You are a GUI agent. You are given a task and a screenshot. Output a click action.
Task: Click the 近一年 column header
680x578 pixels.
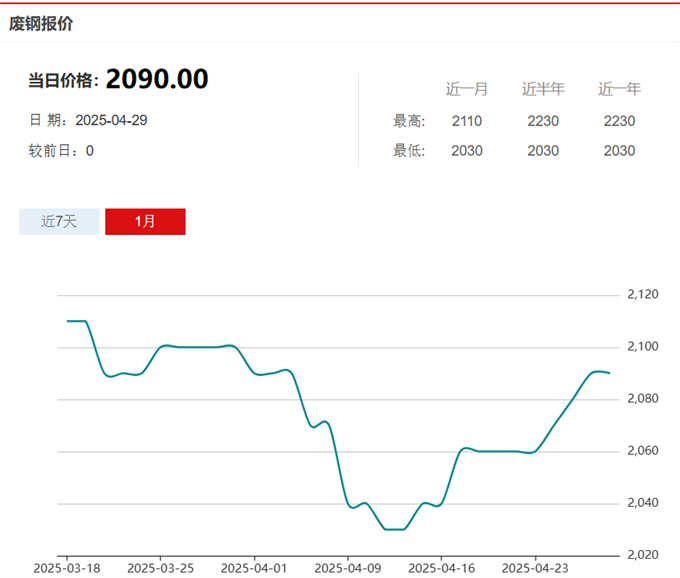[x=619, y=89]
